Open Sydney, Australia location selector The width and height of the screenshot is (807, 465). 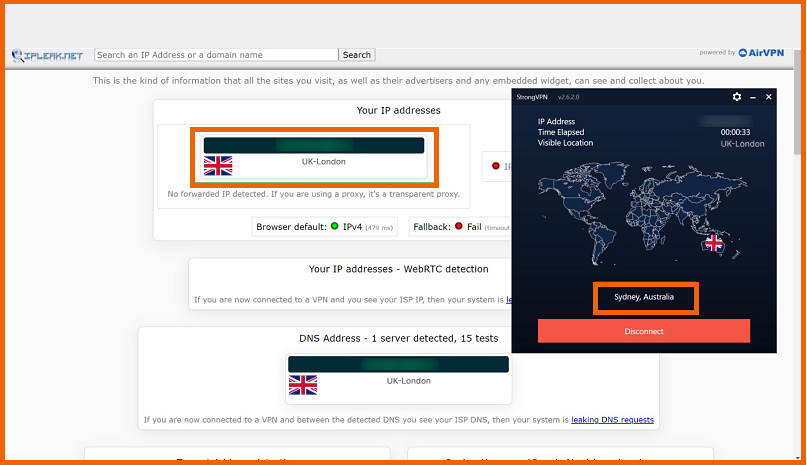pos(645,298)
